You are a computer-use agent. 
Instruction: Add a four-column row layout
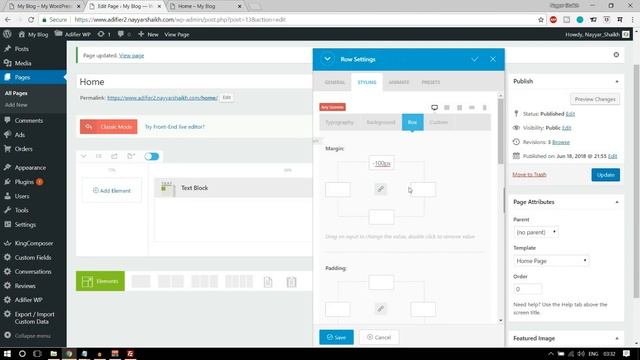(239, 281)
